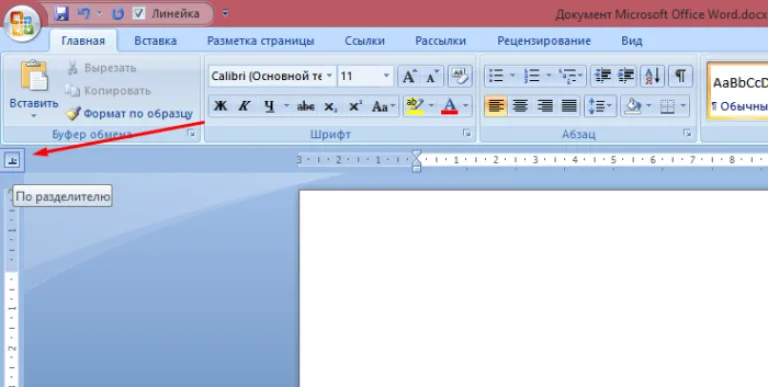This screenshot has width=768, height=387.
Task: Toggle subscript x₂ formatting
Action: [x=331, y=106]
